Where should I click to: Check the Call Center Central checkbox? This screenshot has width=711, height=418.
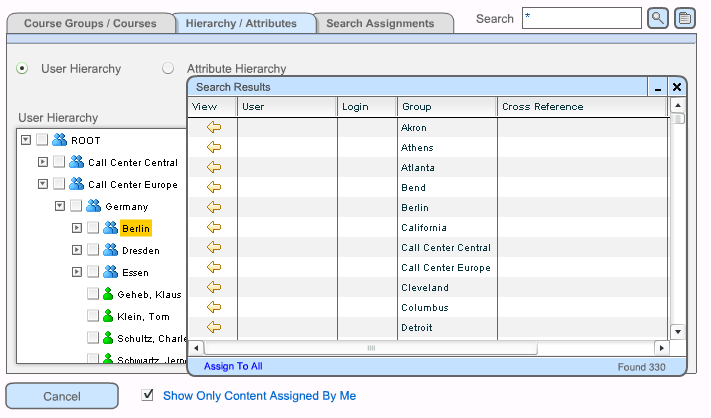click(x=59, y=162)
